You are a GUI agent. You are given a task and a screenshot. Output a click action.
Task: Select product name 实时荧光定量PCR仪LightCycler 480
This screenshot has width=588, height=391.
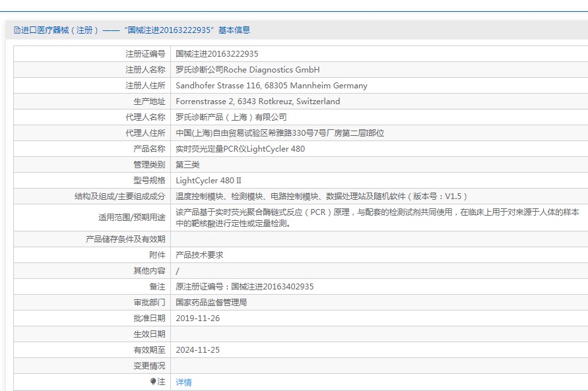point(240,148)
